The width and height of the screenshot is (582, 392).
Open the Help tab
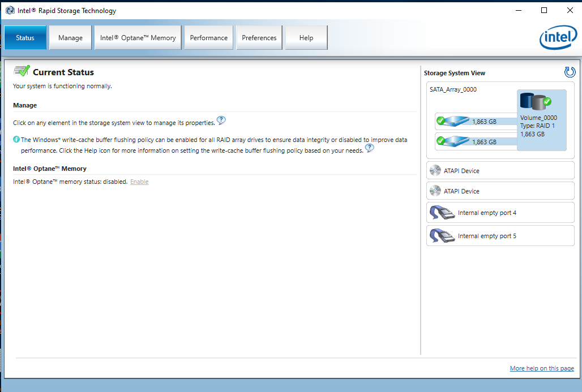coord(306,37)
